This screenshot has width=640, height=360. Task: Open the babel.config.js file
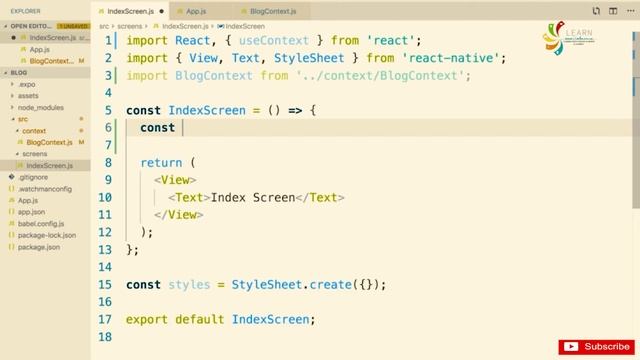41,224
